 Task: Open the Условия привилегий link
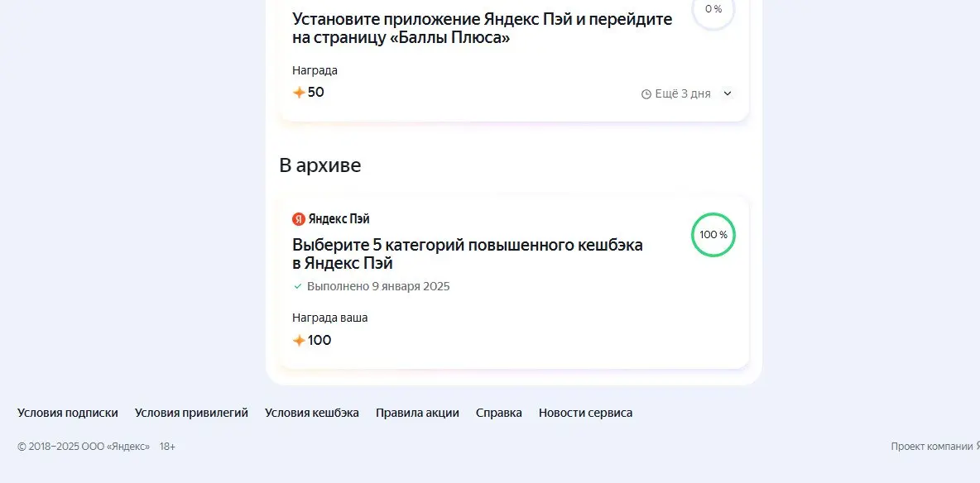(x=191, y=413)
